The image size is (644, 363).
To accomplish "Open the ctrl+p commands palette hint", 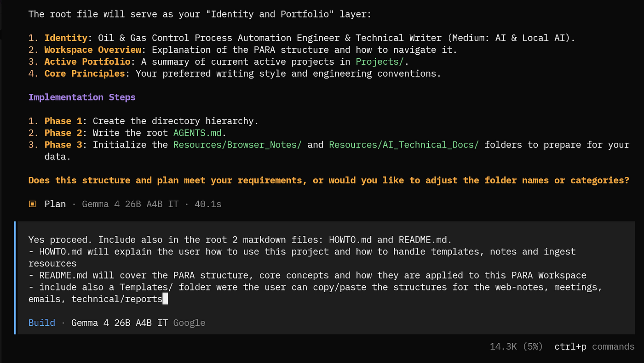I will click(x=594, y=346).
